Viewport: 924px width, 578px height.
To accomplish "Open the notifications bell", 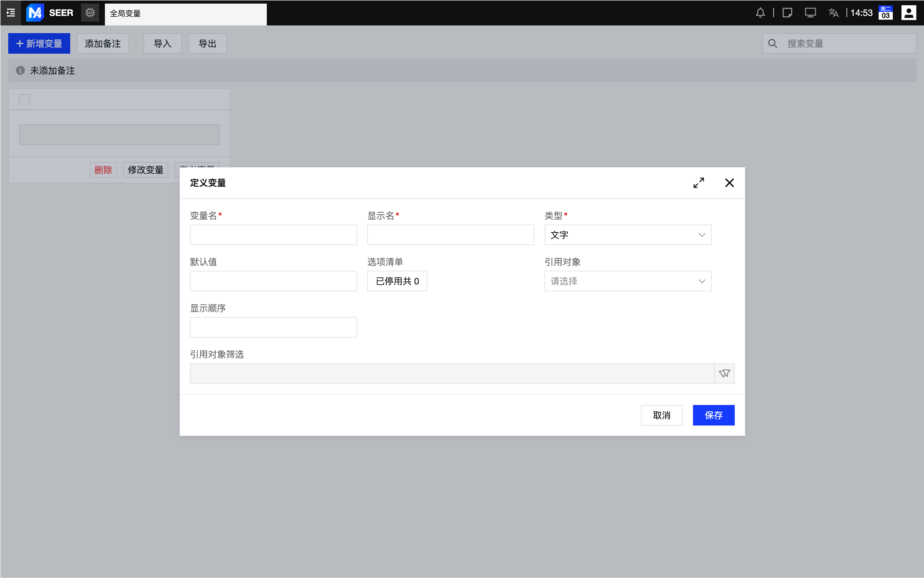I will pos(760,13).
